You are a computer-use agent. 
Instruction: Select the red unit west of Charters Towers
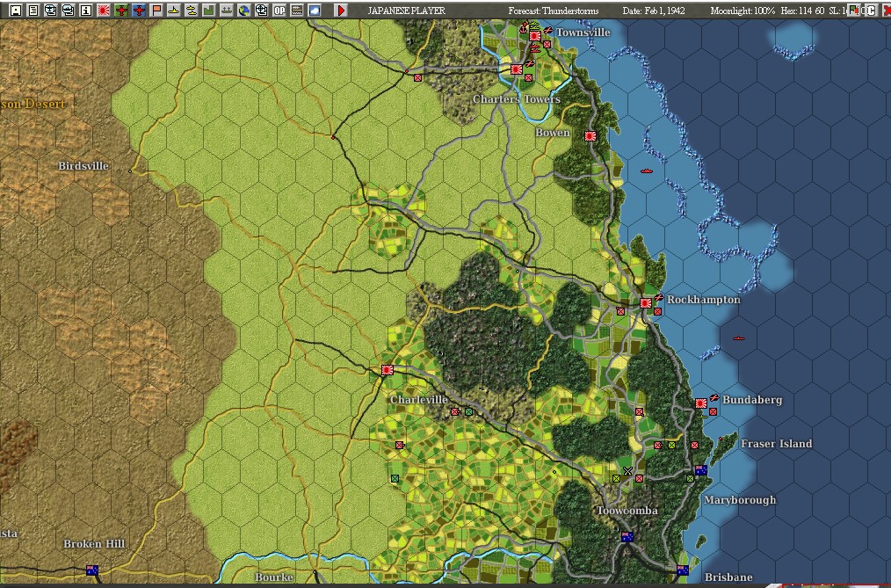[418, 78]
